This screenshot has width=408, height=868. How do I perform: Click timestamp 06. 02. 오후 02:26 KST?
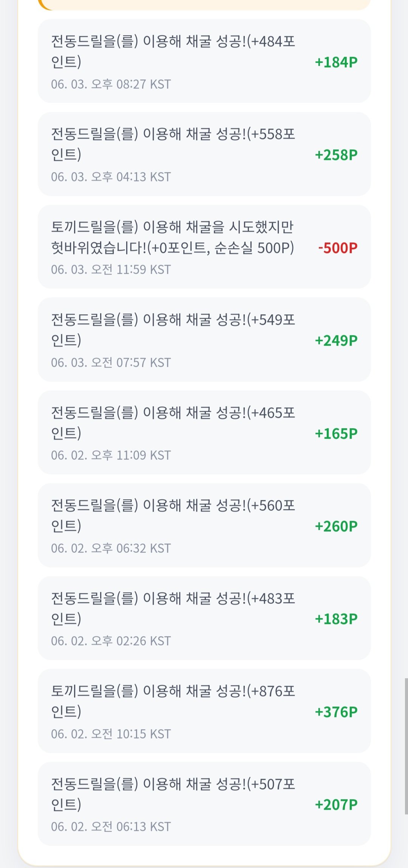click(111, 641)
